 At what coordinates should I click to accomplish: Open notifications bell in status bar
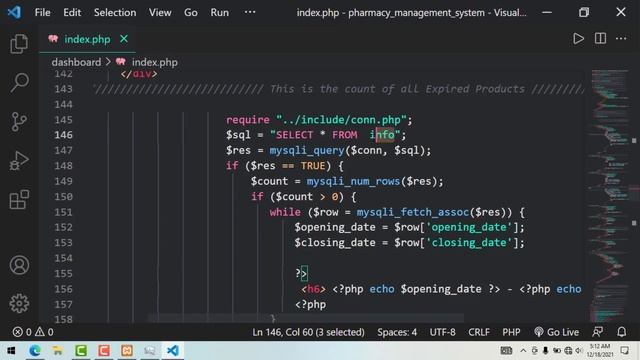[621, 332]
